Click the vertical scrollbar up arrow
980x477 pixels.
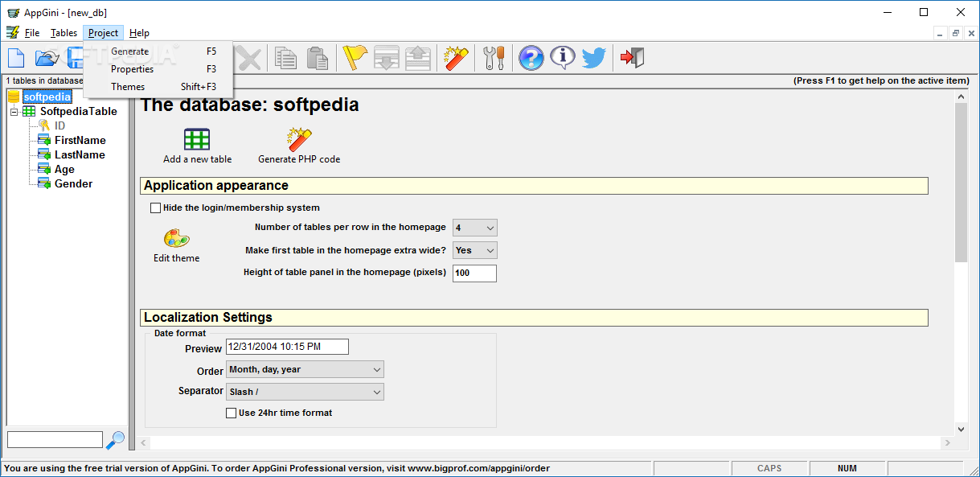(x=961, y=97)
